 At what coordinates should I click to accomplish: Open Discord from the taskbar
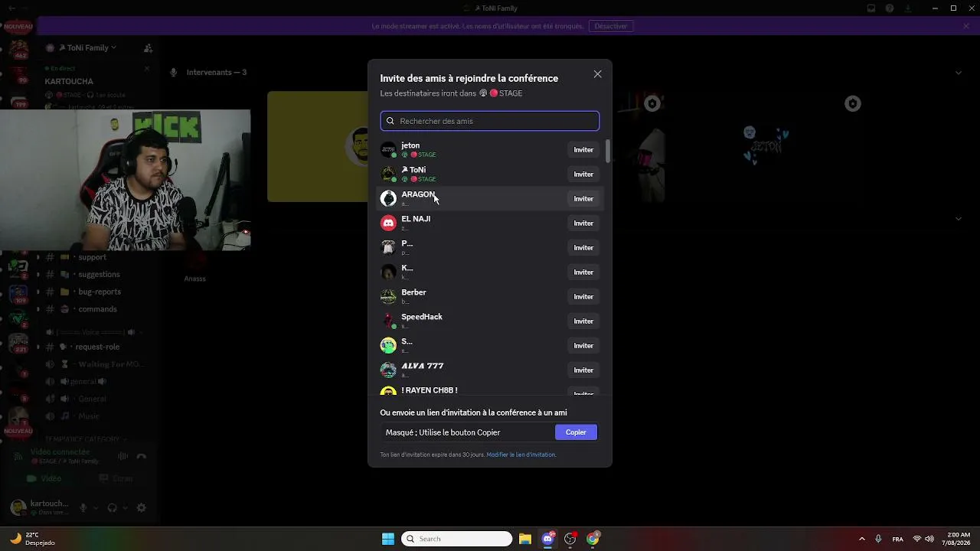coord(547,539)
